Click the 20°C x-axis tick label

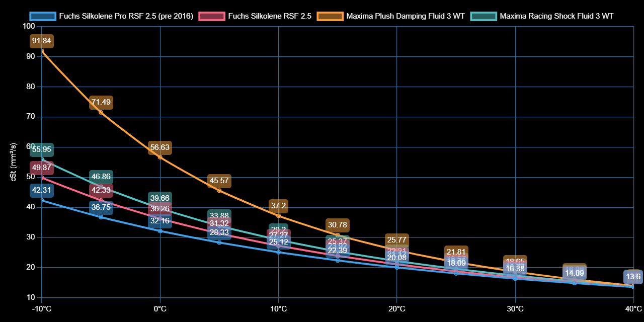396,308
